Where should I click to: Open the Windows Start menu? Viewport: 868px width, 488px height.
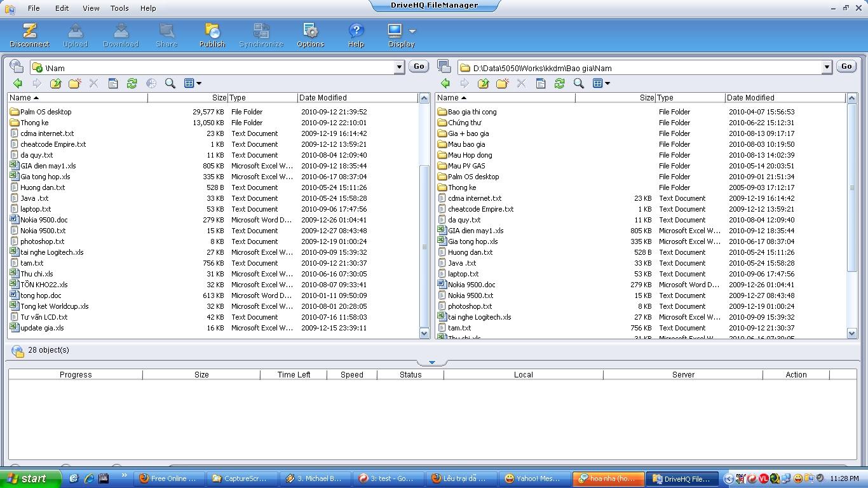pos(31,478)
